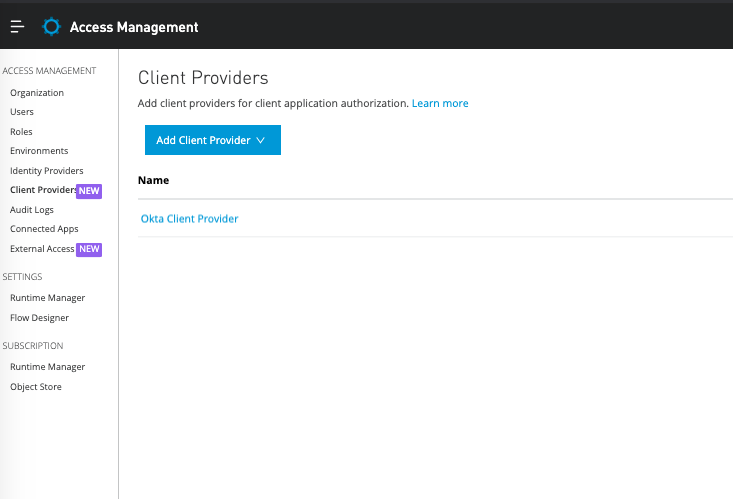Go to External Access

42,249
